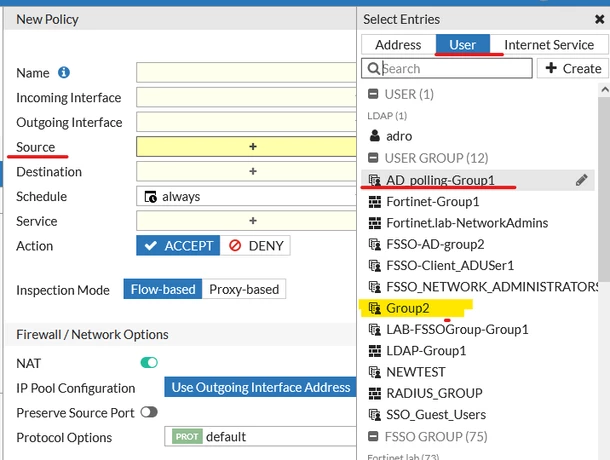The image size is (610, 460).
Task: Switch to the Address tab
Action: [x=398, y=44]
